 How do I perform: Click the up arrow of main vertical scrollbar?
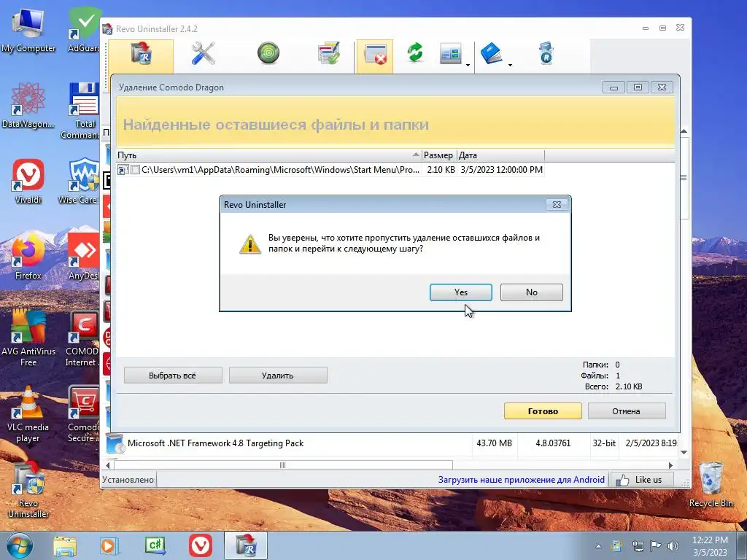coord(684,131)
